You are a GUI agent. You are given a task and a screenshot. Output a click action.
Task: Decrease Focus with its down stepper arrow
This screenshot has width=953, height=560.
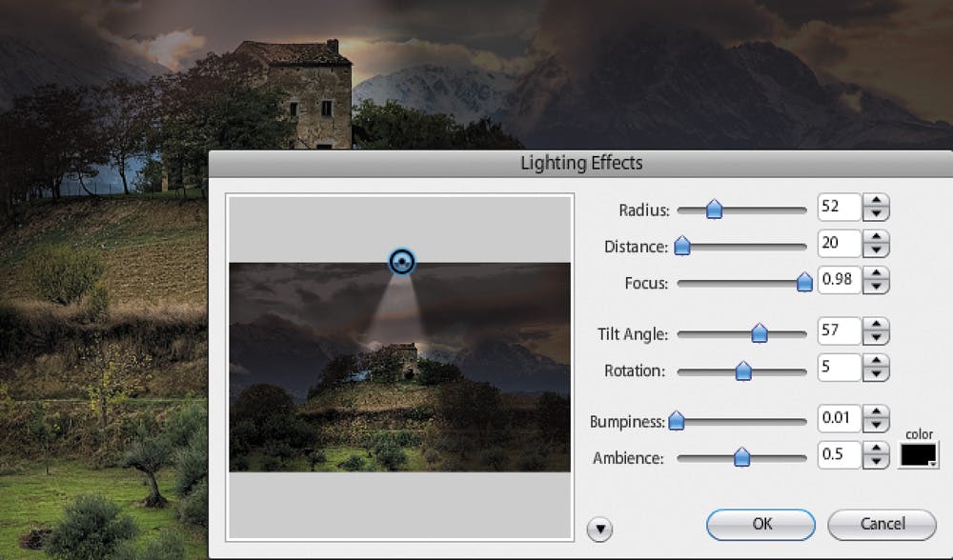coord(876,287)
